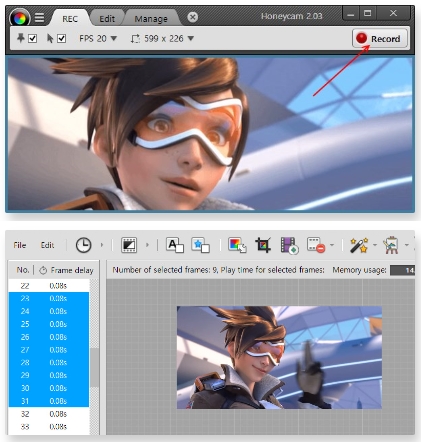Open the FPS 20 dropdown
The width and height of the screenshot is (421, 442).
coord(98,39)
